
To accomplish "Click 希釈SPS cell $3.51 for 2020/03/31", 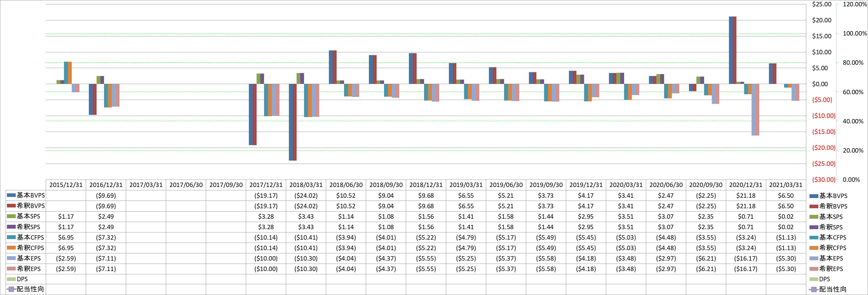I will click(626, 227).
